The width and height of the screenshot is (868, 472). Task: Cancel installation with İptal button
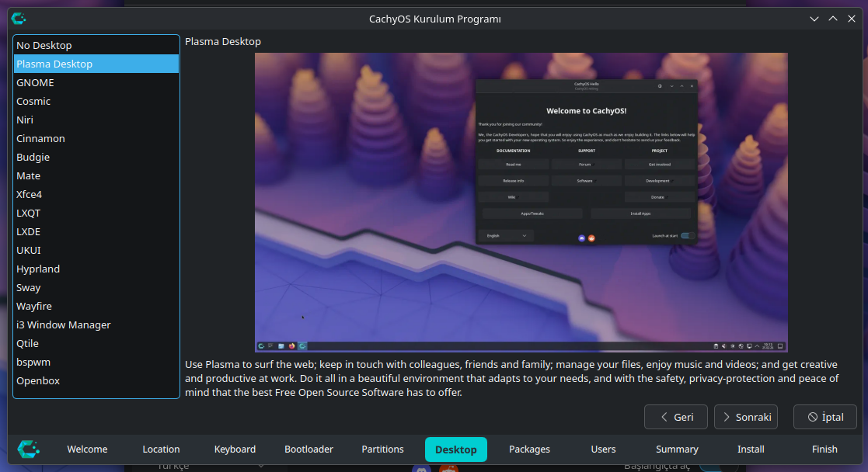[824, 417]
